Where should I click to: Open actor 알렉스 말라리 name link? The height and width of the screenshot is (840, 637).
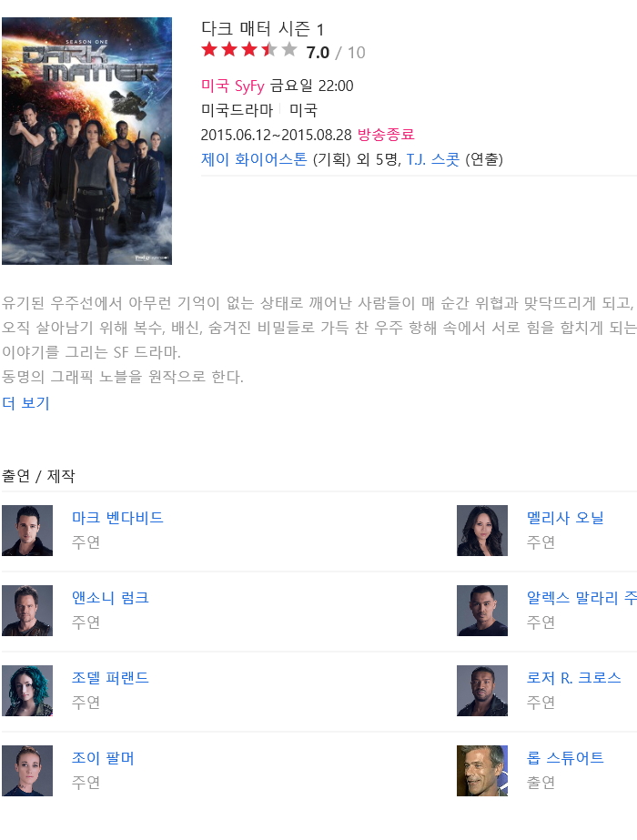click(x=581, y=598)
